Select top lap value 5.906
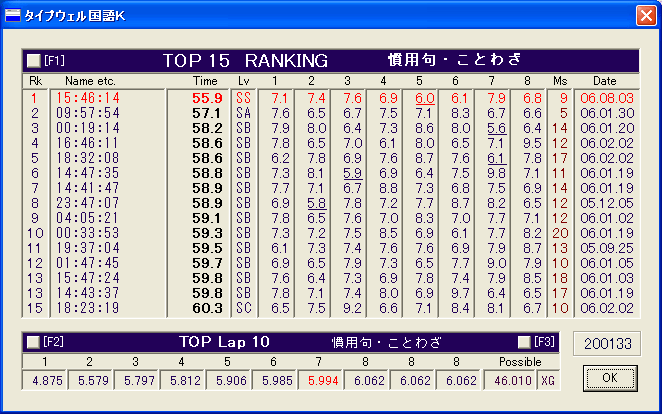This screenshot has height=414, width=662. (229, 381)
